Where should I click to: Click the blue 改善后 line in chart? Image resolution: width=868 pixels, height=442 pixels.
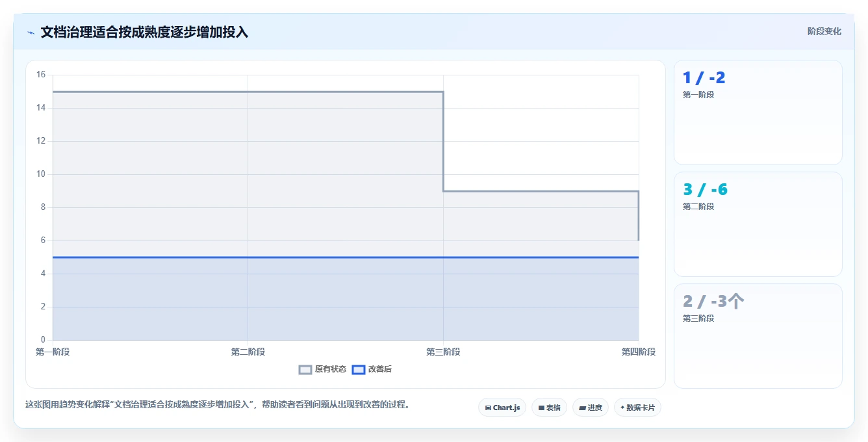(x=346, y=257)
